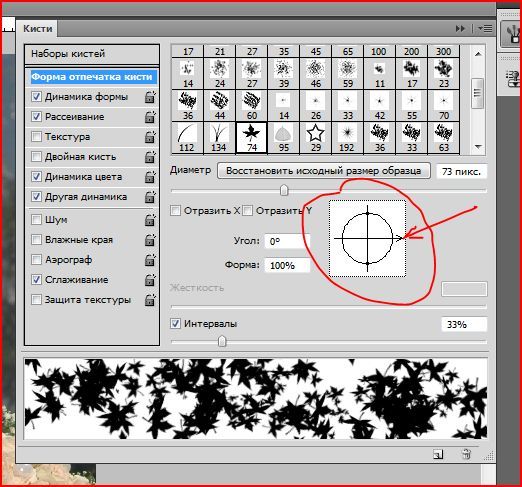Click Восстановить исходный размер образца button
522x487 pixels.
[324, 171]
